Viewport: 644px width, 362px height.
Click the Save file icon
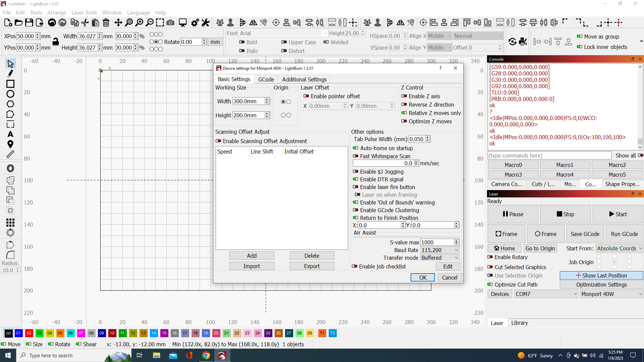click(29, 22)
